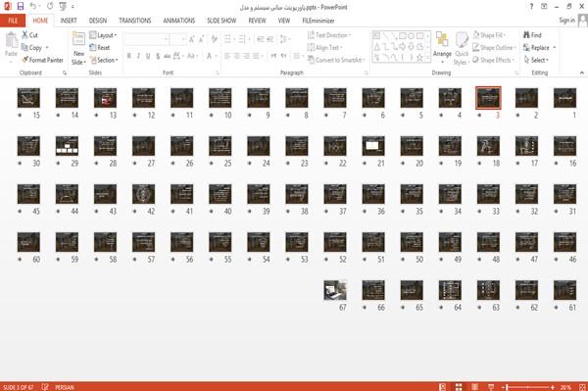588x391 pixels.
Task: Click the account avatar next to Sign in
Action: click(583, 21)
